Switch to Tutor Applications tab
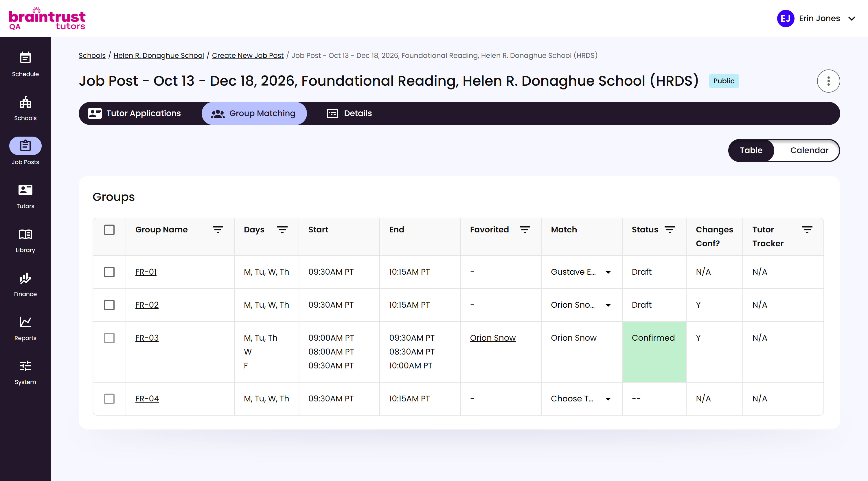The image size is (868, 481). pyautogui.click(x=135, y=113)
